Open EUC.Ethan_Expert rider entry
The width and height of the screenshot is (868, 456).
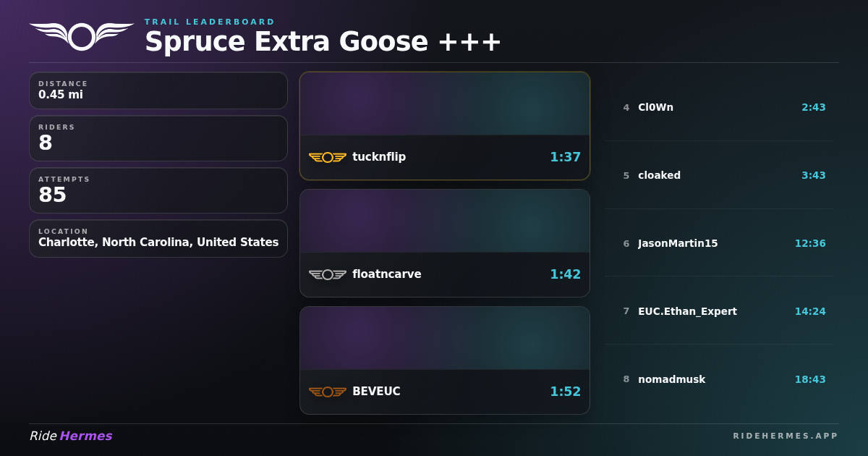click(687, 311)
